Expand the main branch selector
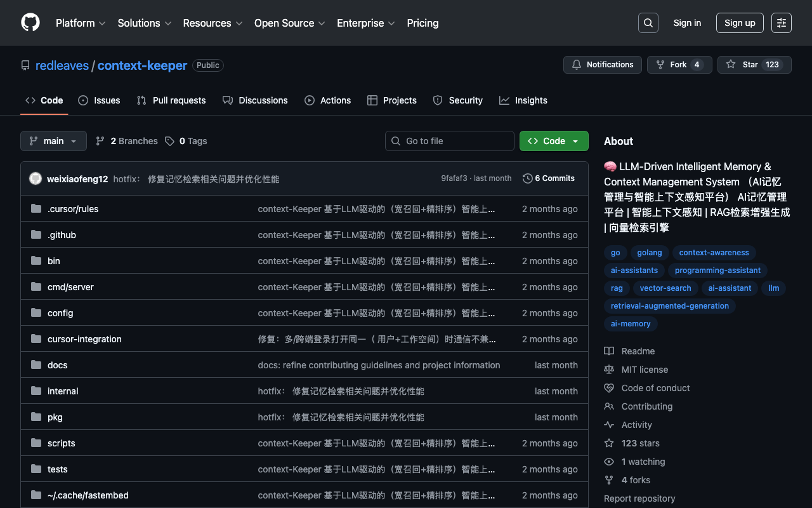 pos(53,141)
